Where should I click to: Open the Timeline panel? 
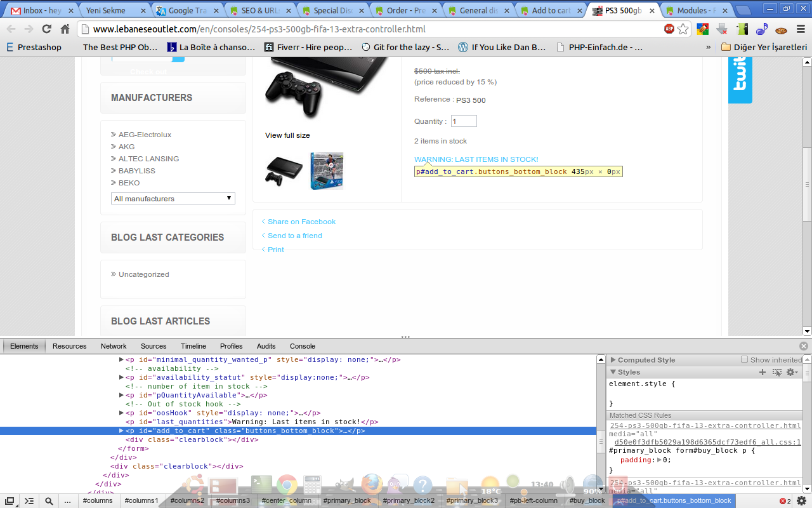(x=193, y=346)
